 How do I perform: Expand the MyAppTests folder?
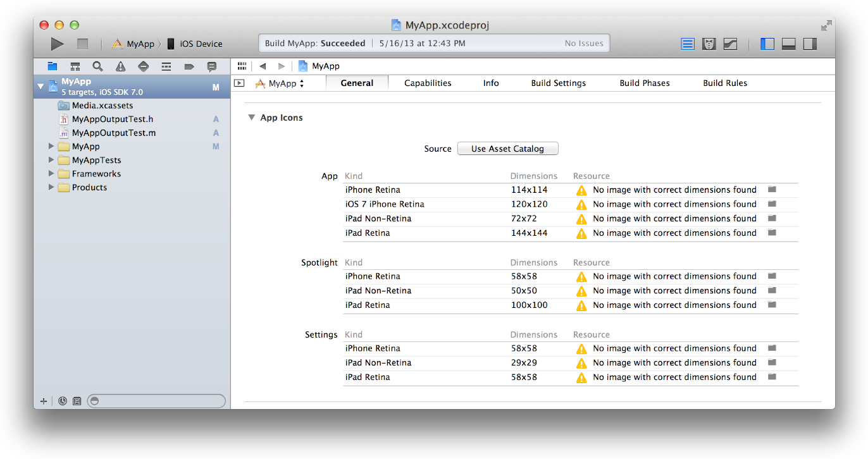point(51,160)
